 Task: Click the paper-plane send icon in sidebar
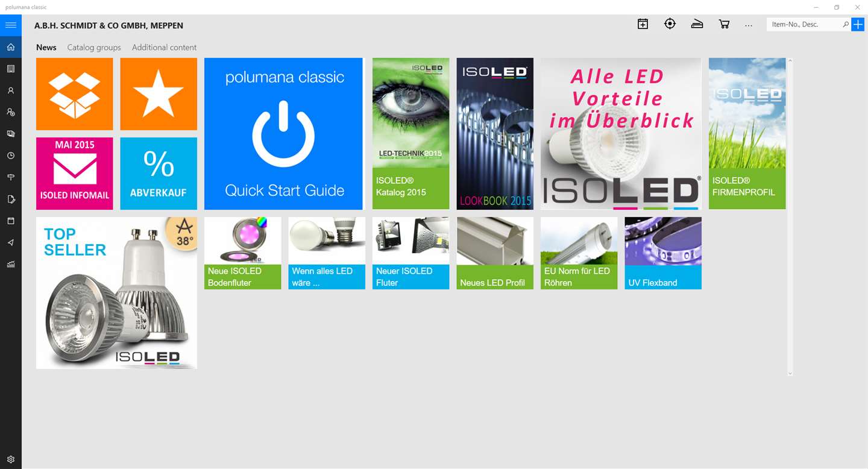pyautogui.click(x=11, y=242)
